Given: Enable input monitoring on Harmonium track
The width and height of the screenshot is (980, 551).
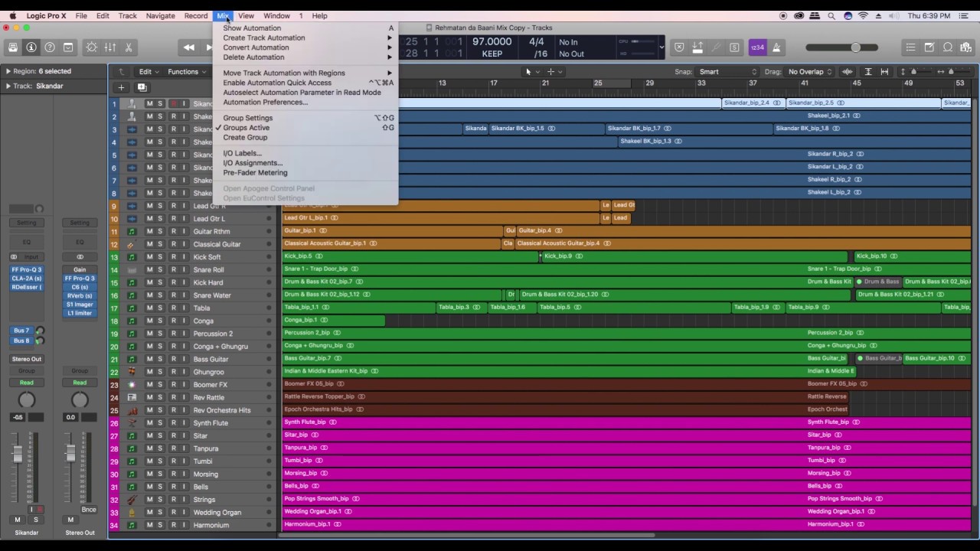Looking at the screenshot, I should 184,526.
